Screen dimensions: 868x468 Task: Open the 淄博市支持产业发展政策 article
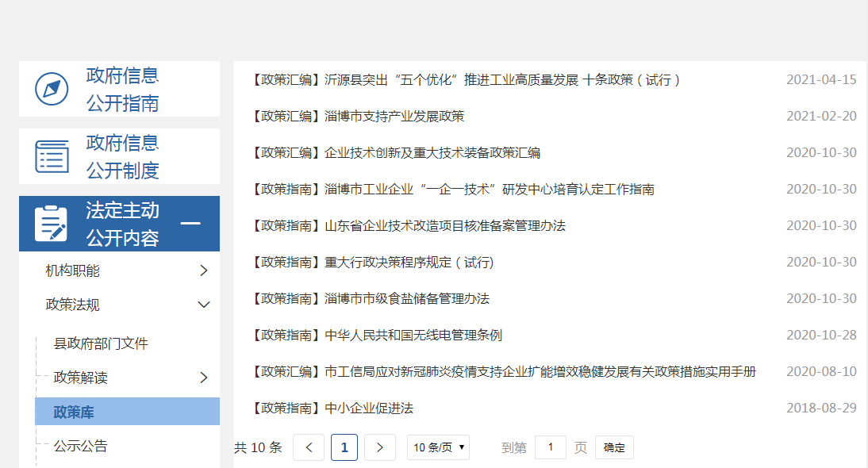click(394, 117)
